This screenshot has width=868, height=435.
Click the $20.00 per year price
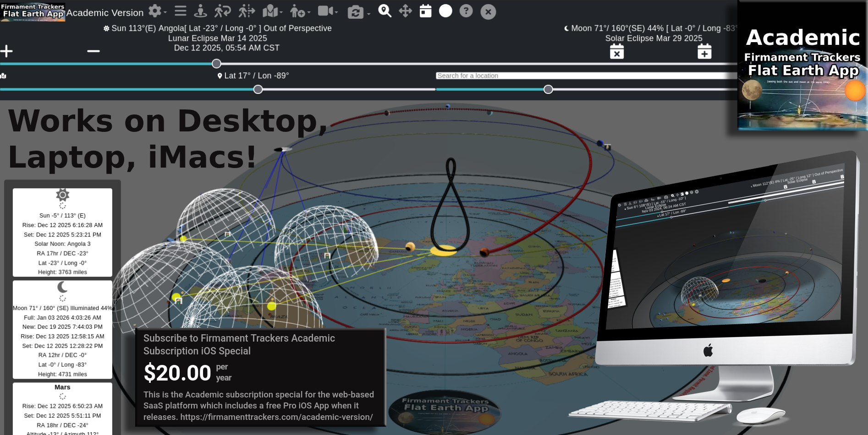(x=187, y=373)
